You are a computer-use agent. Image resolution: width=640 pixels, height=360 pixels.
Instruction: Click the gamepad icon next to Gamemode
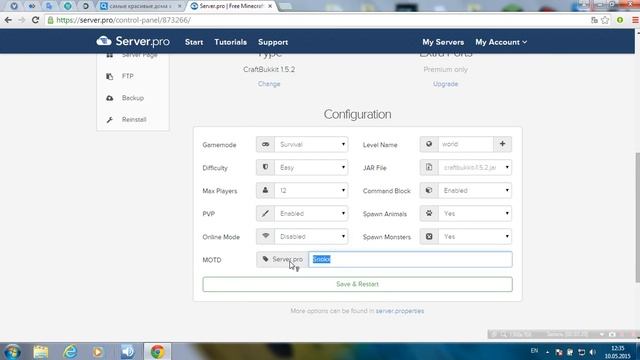(x=265, y=144)
